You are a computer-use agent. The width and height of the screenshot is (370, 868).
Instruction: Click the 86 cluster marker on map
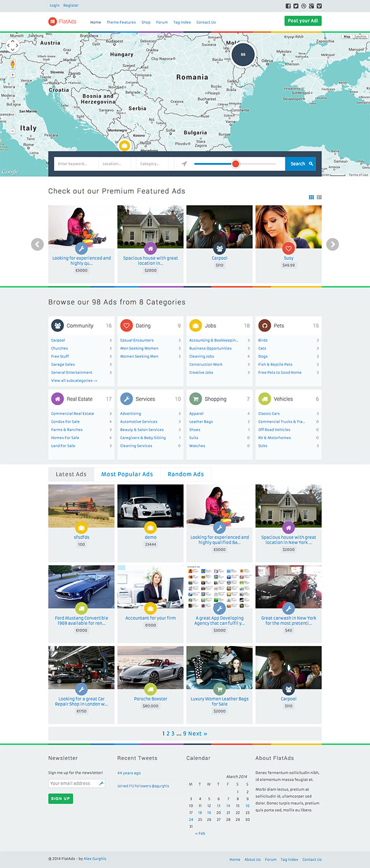(243, 54)
